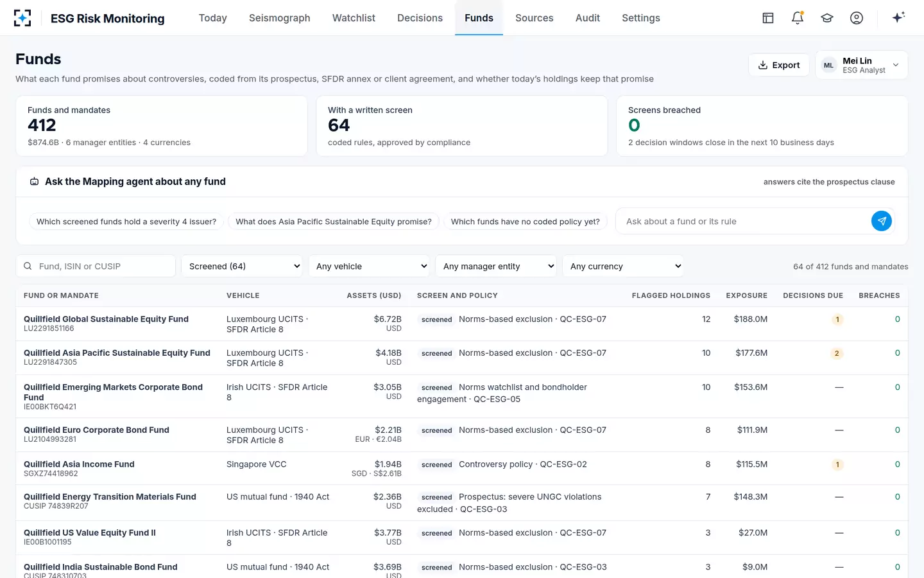Screen dimensions: 924x578
Task: Sort by Flagged Holdings column header
Action: [x=671, y=295]
